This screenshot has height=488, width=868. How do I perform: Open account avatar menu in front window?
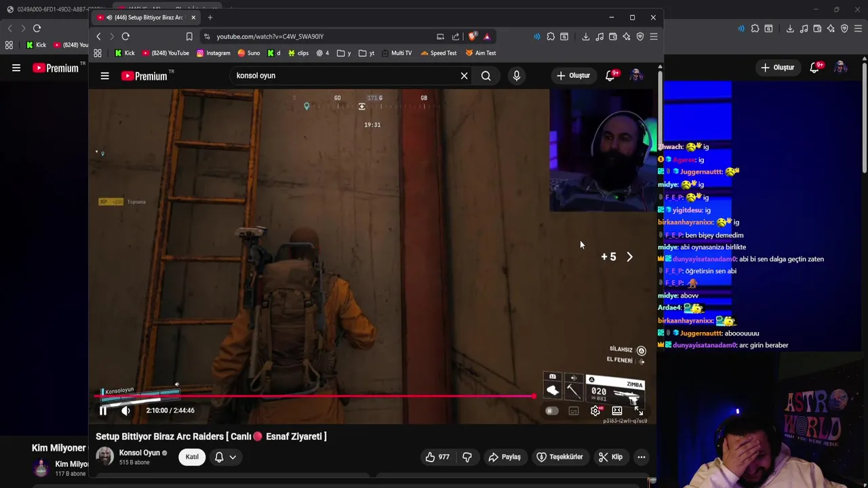[x=636, y=76]
